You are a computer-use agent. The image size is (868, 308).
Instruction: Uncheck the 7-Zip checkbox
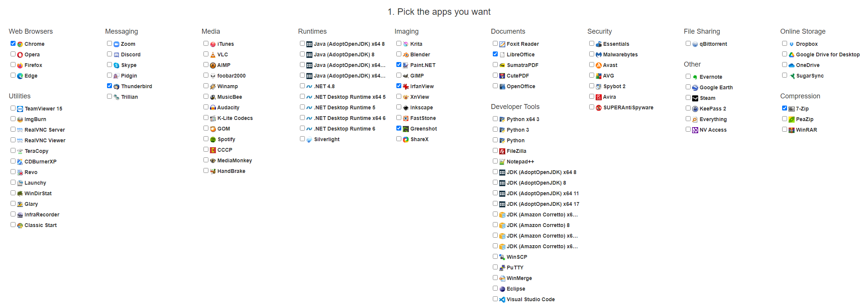coord(785,108)
